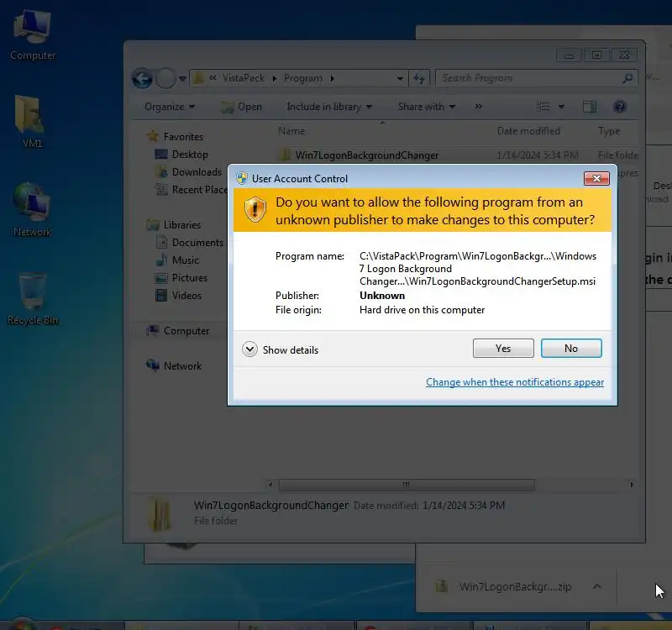Viewport: 672px width, 630px height.
Task: Select VistaPack in address breadcrumb
Action: tap(243, 78)
